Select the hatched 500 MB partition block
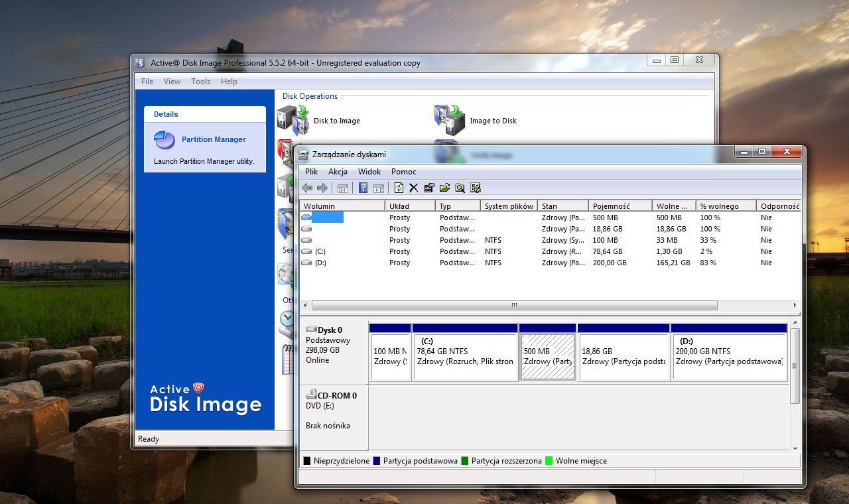Screen dimensions: 849x504 [x=547, y=352]
